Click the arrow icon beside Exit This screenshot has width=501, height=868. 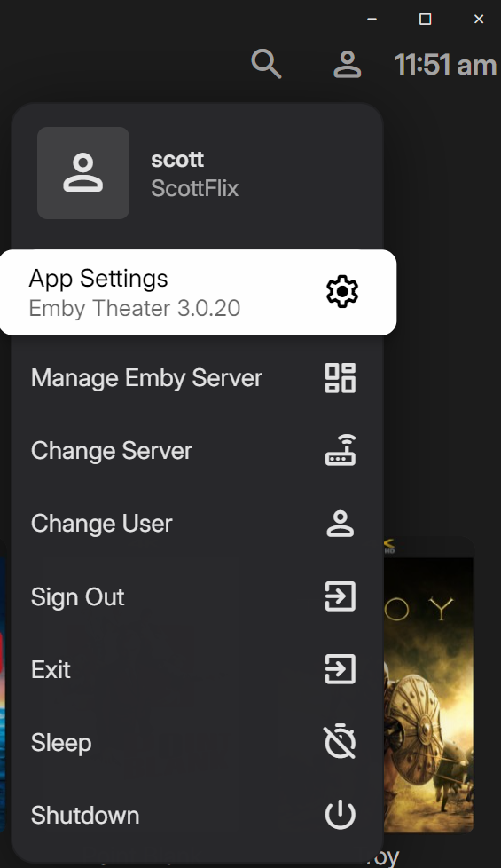point(341,669)
